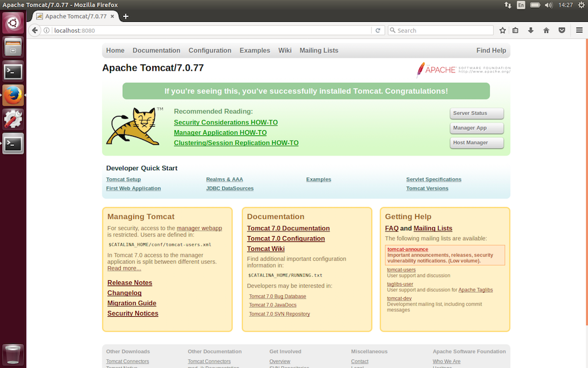Click the Firefox Search input field

point(440,31)
